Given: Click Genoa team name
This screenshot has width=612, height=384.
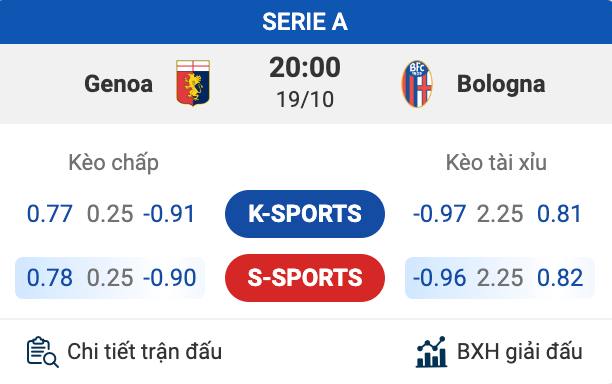Looking at the screenshot, I should pos(118,84).
